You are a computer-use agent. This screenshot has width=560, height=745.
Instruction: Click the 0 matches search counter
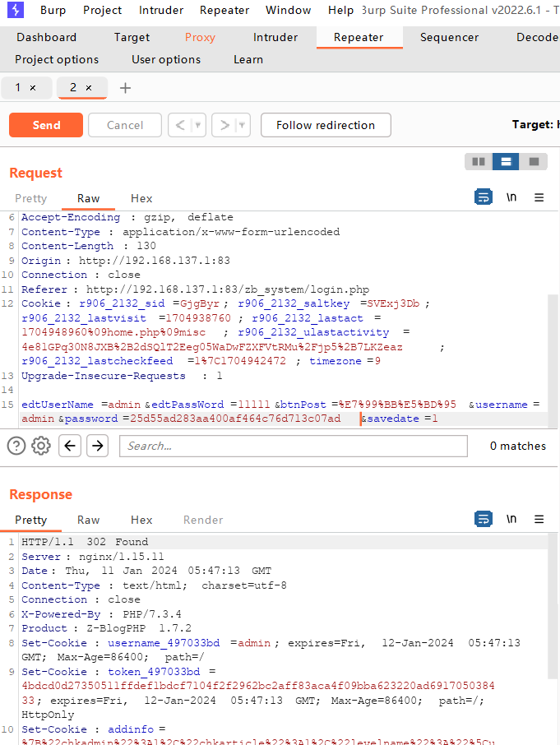[518, 446]
